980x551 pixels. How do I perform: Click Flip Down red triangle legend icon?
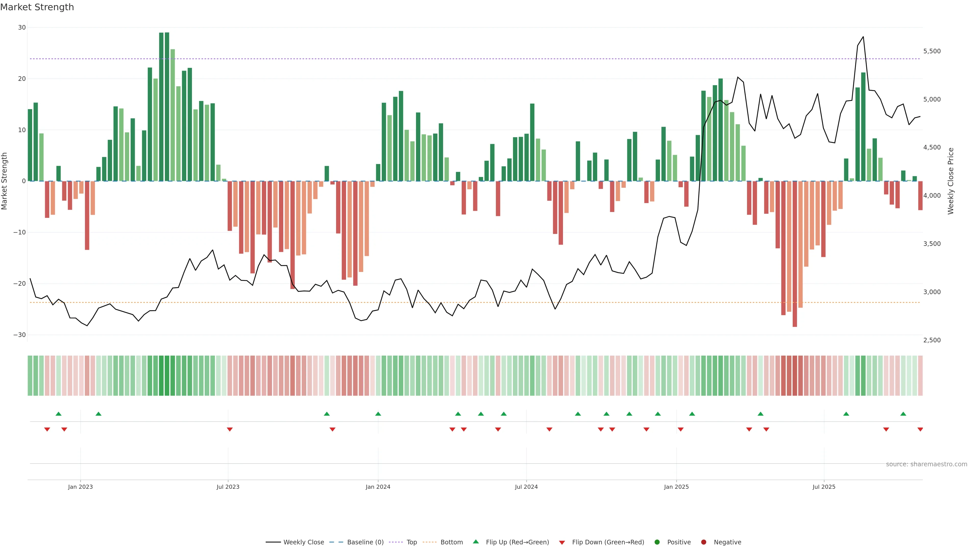point(562,542)
